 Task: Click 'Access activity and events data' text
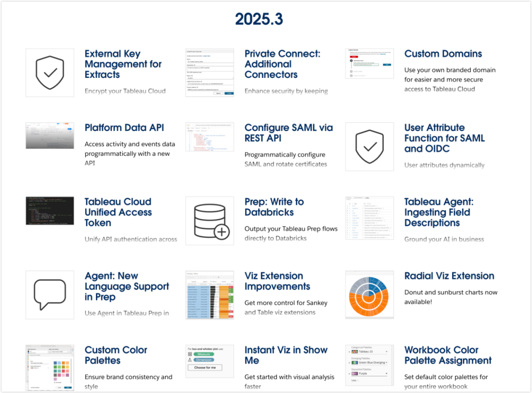[130, 144]
